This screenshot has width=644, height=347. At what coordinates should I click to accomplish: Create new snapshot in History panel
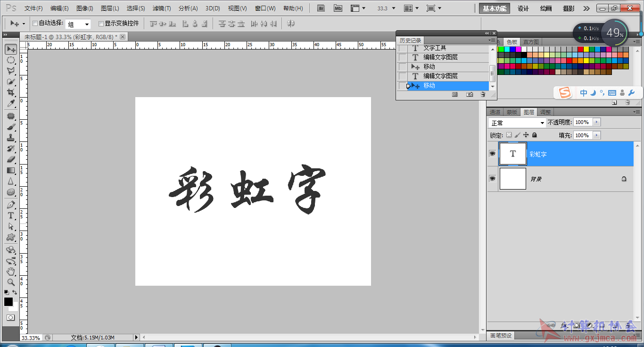click(x=470, y=94)
